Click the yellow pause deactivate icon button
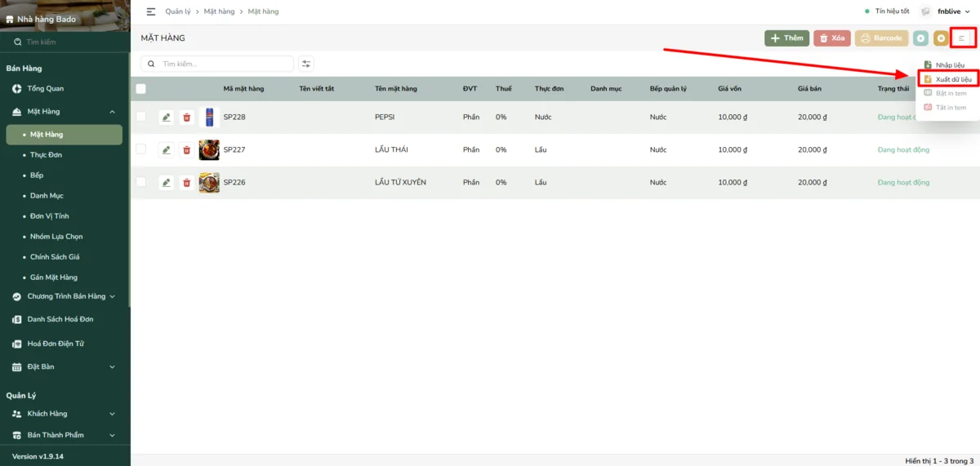Viewport: 980px width, 466px height. click(941, 38)
